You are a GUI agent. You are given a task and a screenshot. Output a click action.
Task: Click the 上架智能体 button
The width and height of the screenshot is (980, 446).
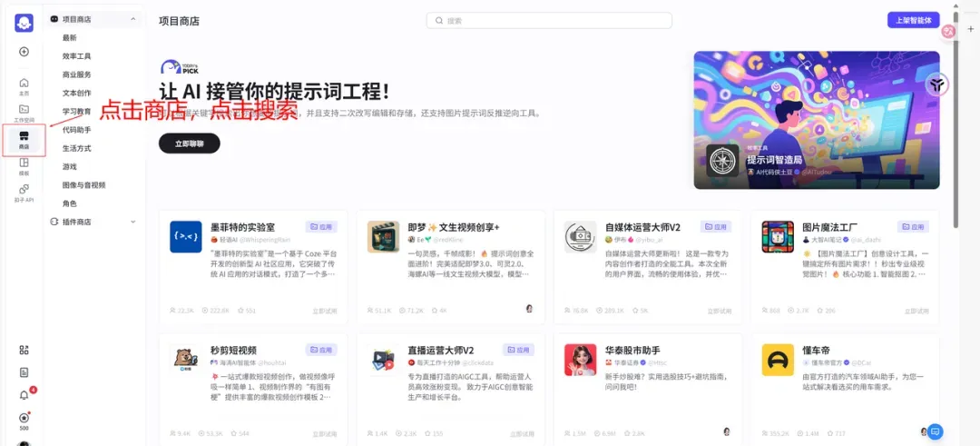tap(913, 20)
